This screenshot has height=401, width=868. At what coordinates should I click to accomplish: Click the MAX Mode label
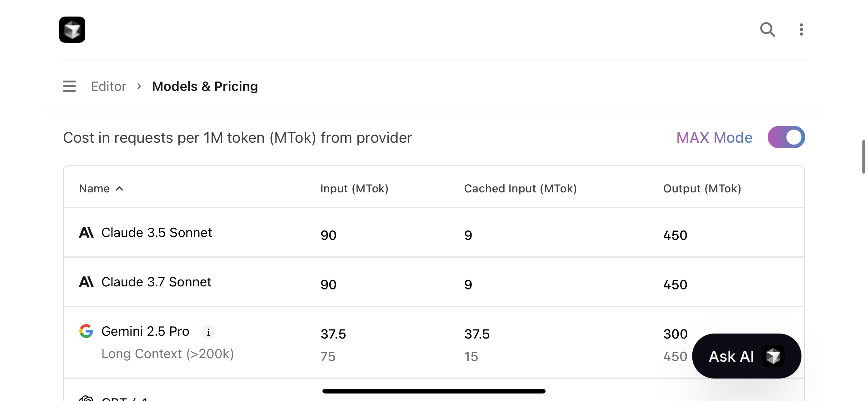tap(714, 137)
